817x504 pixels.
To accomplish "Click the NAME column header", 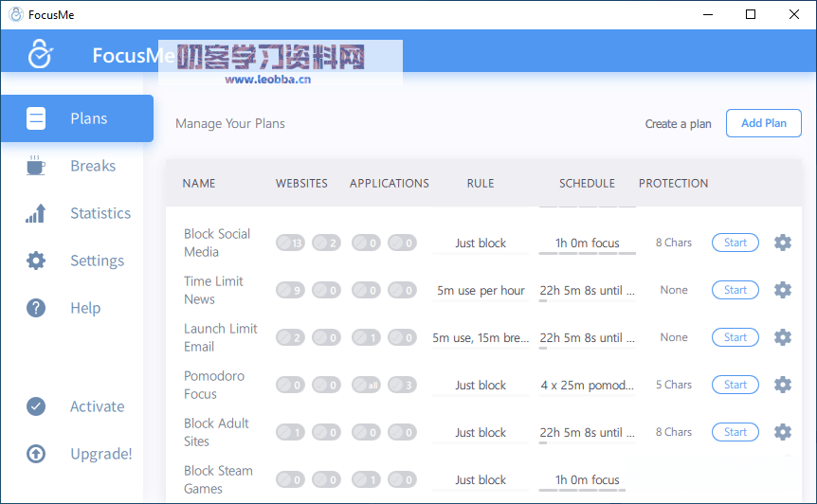I will 198,183.
